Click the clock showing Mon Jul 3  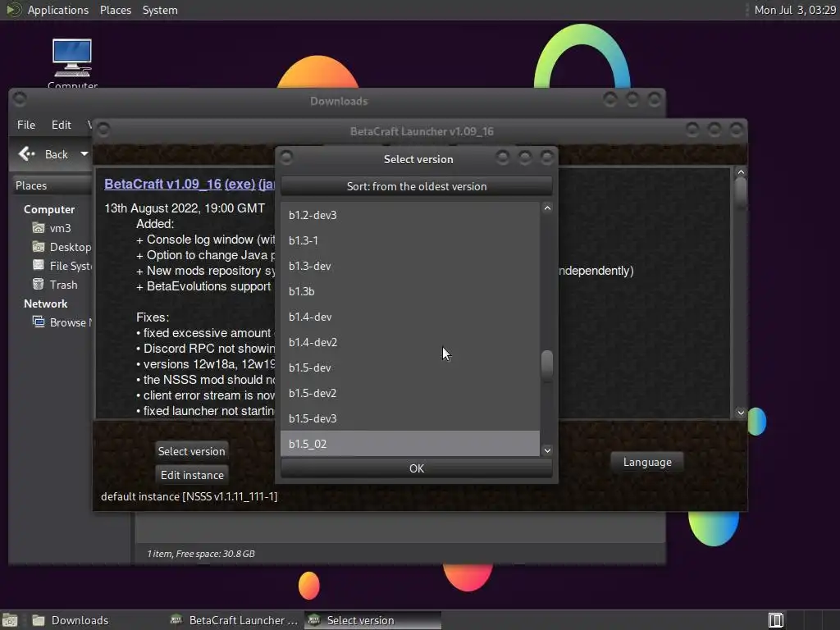click(x=794, y=10)
